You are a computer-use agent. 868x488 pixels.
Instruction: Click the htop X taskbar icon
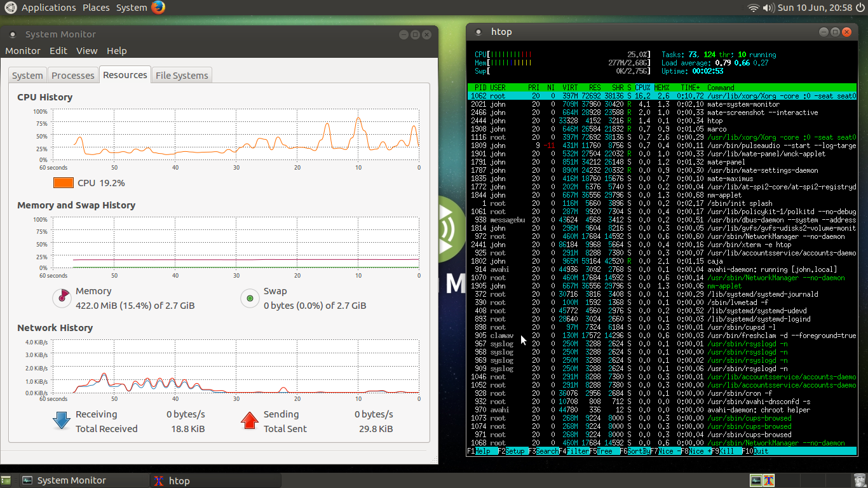click(160, 480)
